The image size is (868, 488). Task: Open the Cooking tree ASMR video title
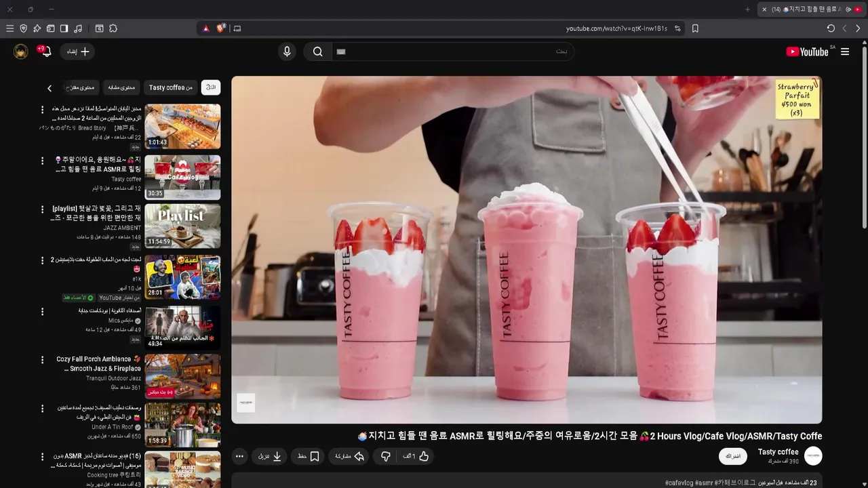click(98, 461)
